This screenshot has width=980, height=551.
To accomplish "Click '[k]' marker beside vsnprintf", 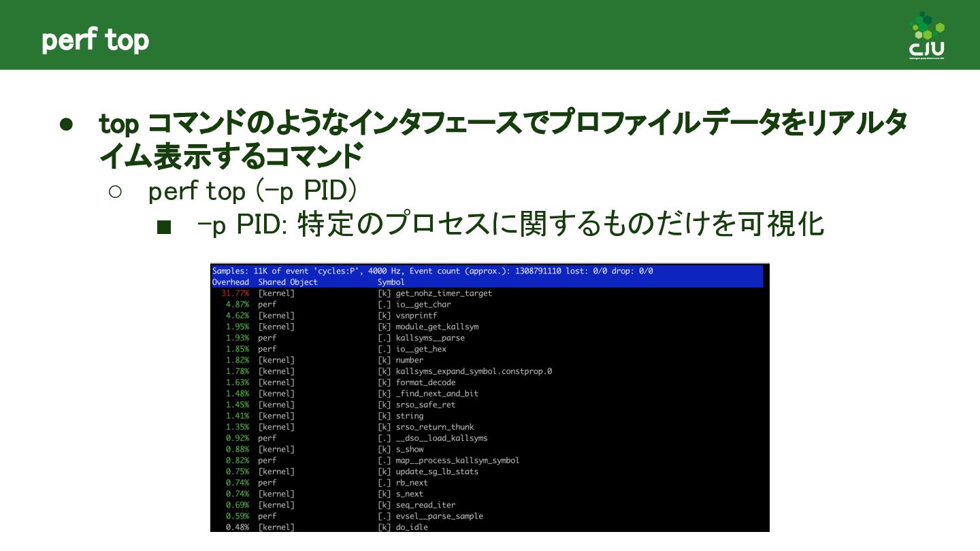I will (x=385, y=316).
